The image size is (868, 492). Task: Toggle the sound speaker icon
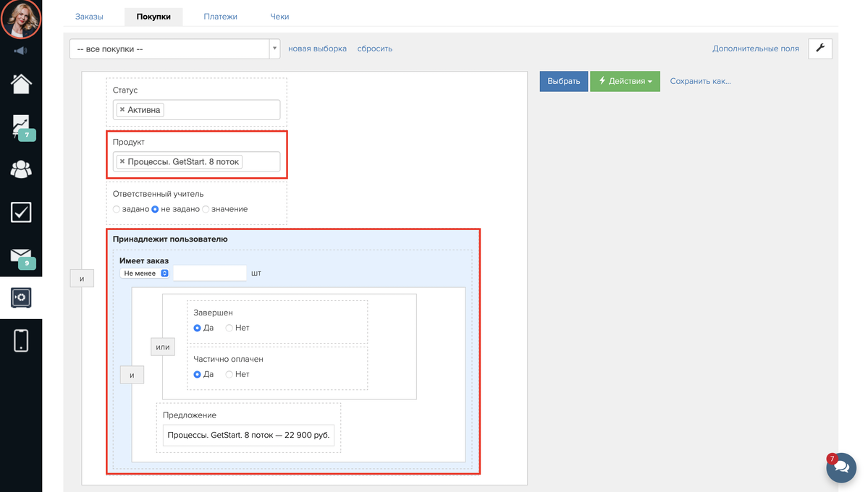point(21,51)
